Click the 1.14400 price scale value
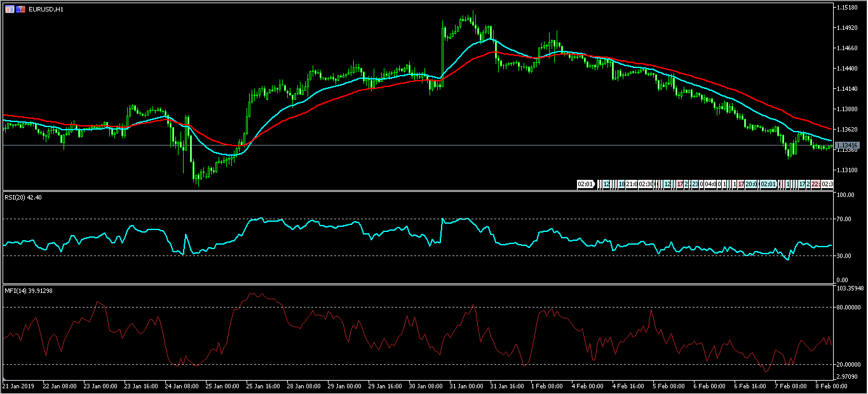This screenshot has width=868, height=394. (847, 69)
